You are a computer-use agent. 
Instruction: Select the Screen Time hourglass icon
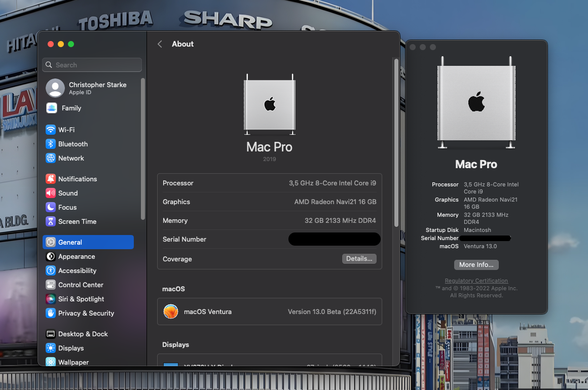[x=51, y=221]
